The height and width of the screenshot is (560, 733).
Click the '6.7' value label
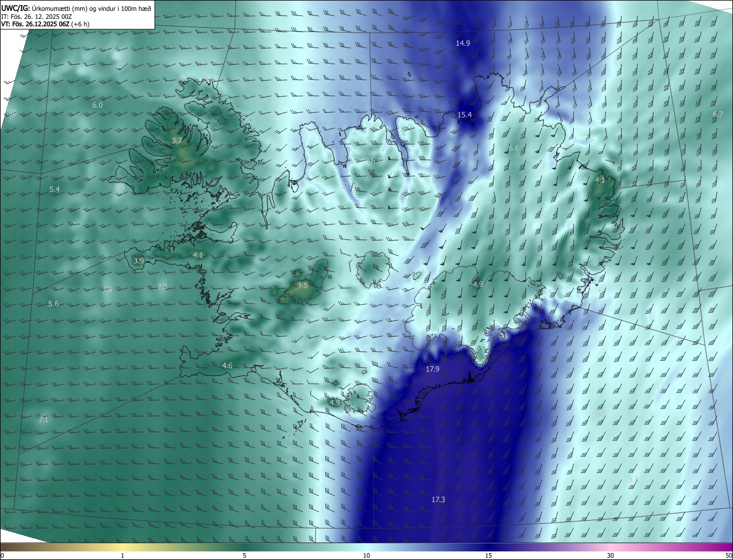(718, 115)
